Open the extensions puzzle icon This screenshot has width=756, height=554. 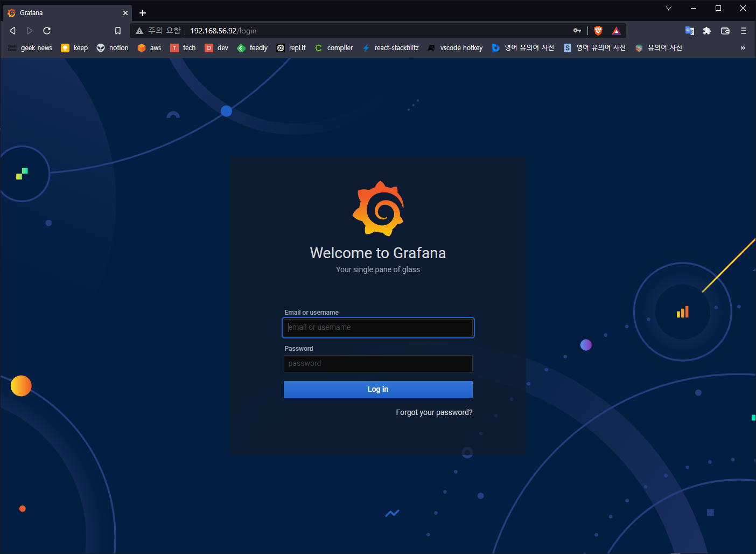pyautogui.click(x=707, y=31)
